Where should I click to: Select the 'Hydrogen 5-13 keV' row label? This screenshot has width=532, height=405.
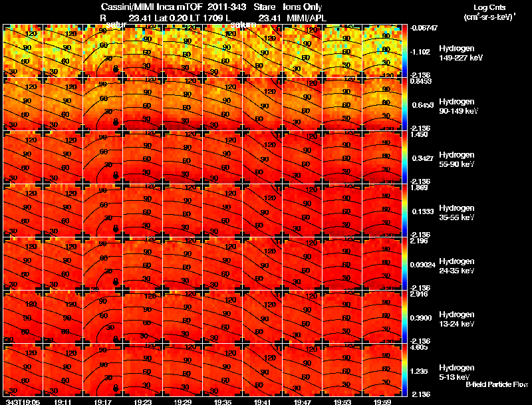tap(457, 372)
